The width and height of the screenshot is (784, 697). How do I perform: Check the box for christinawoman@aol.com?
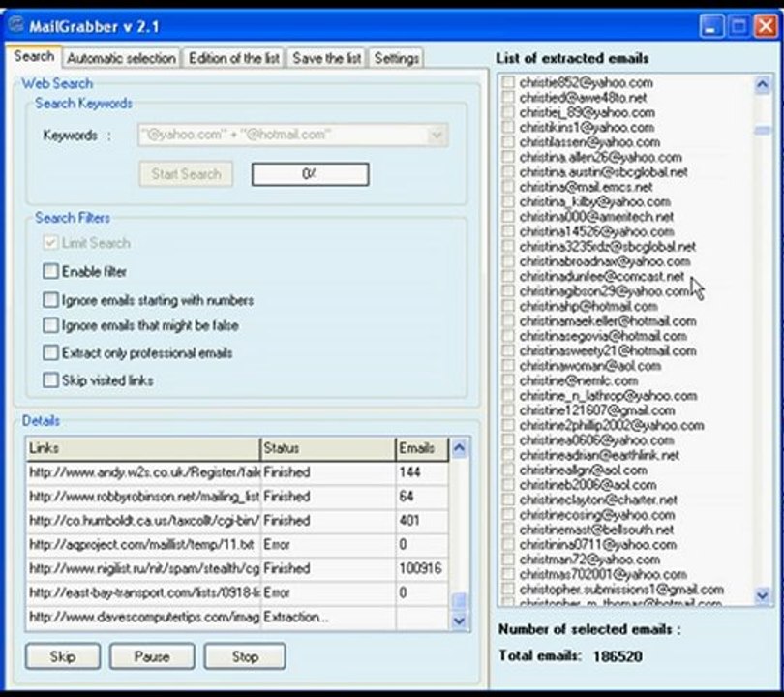[x=508, y=366]
